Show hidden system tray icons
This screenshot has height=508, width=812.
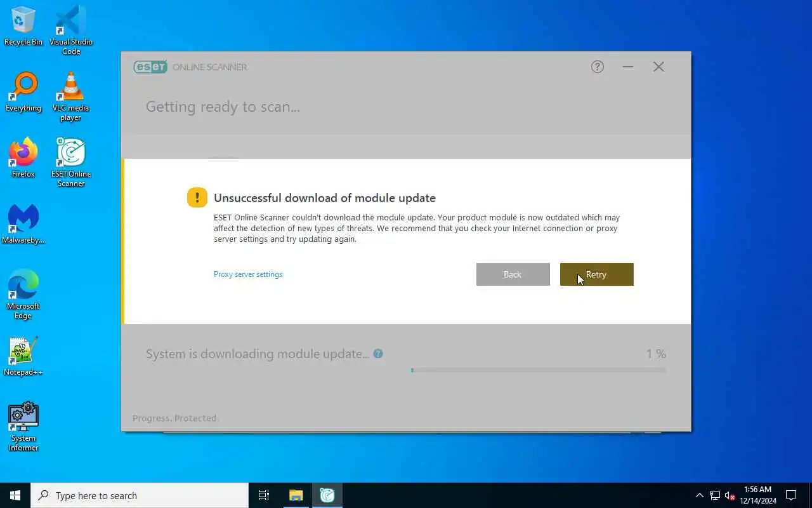tap(699, 495)
